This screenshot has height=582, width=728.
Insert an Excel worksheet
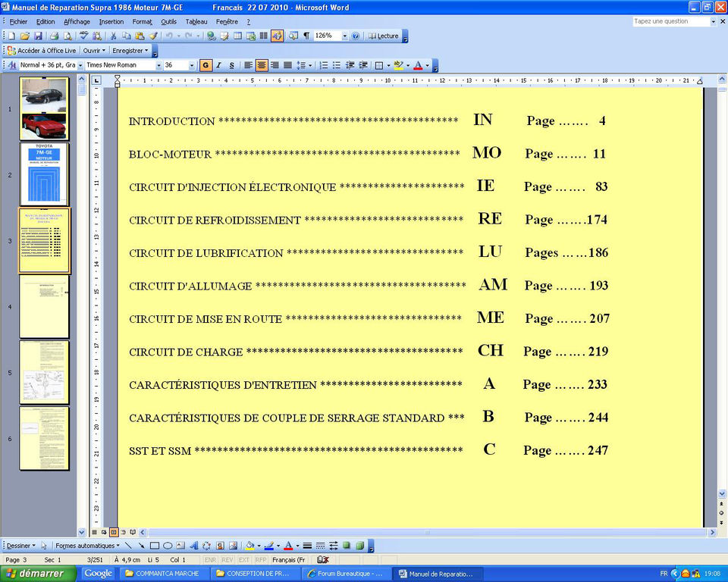pyautogui.click(x=251, y=36)
